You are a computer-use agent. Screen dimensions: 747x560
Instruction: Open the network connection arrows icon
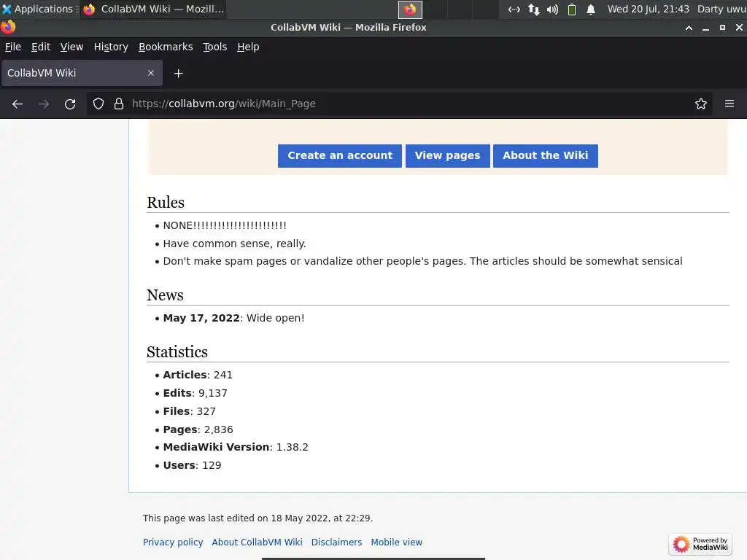coord(514,9)
